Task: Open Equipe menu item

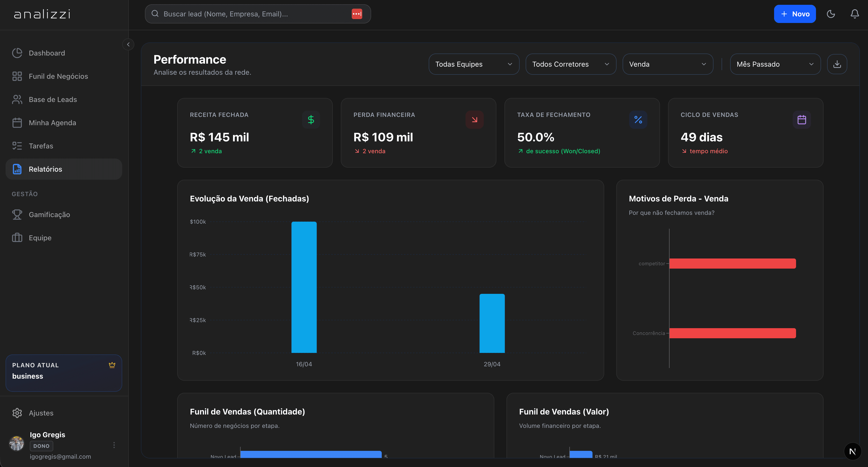Action: click(64, 238)
